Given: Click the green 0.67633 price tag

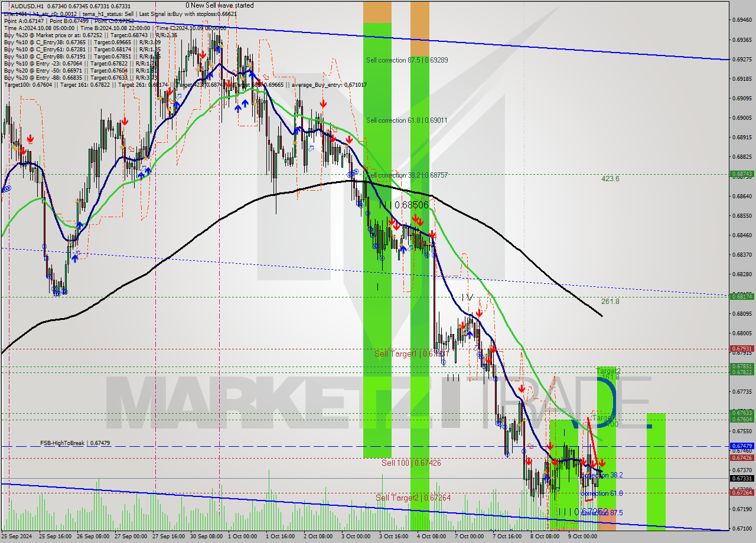Looking at the screenshot, I should coord(742,413).
